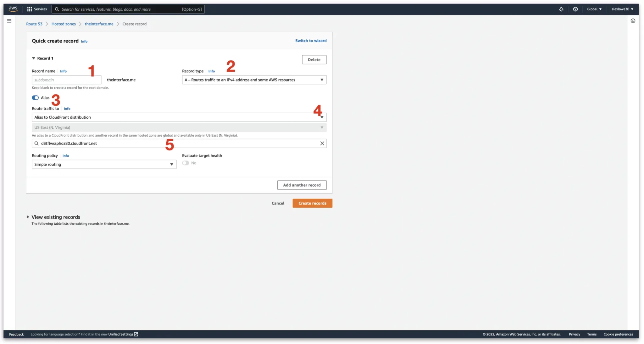644x344 pixels.
Task: Open Info link next to Route traffic to
Action: pos(67,109)
